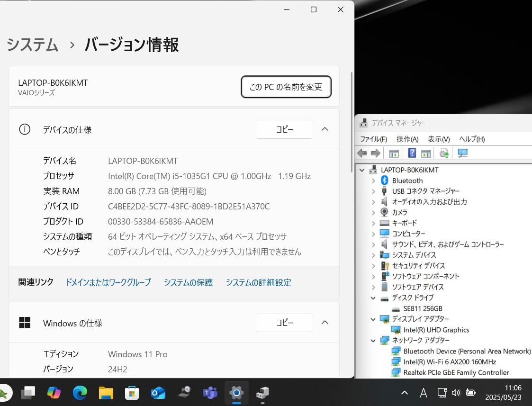Click product ID 00330-53384-65836-AAOEM
Screen dimensions: 532x406
pyautogui.click(x=161, y=222)
